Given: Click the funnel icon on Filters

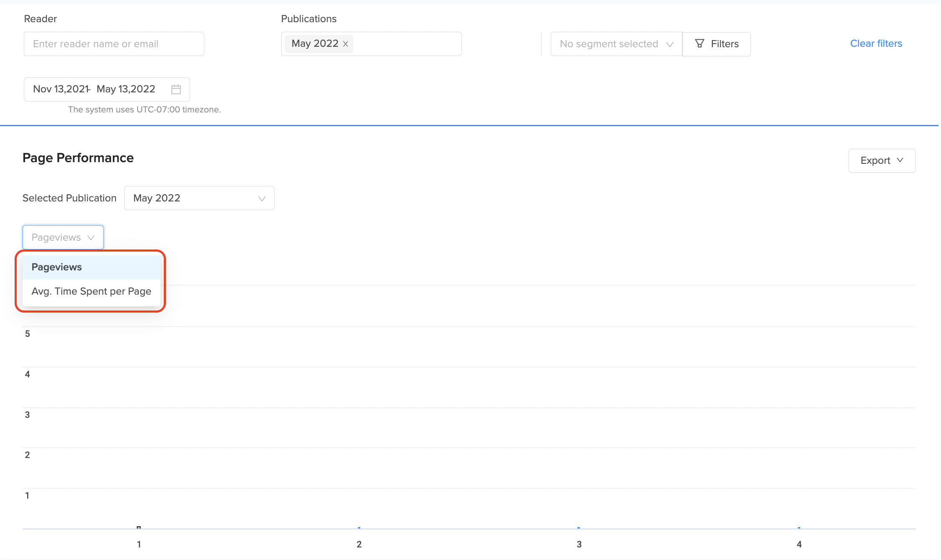Looking at the screenshot, I should pos(699,43).
